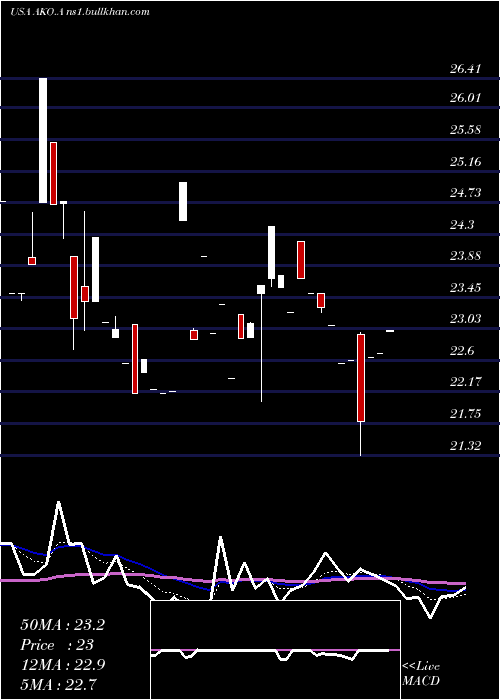500x700 pixels.
Task: Click the 5MA : 22.7 readout
Action: [59, 684]
